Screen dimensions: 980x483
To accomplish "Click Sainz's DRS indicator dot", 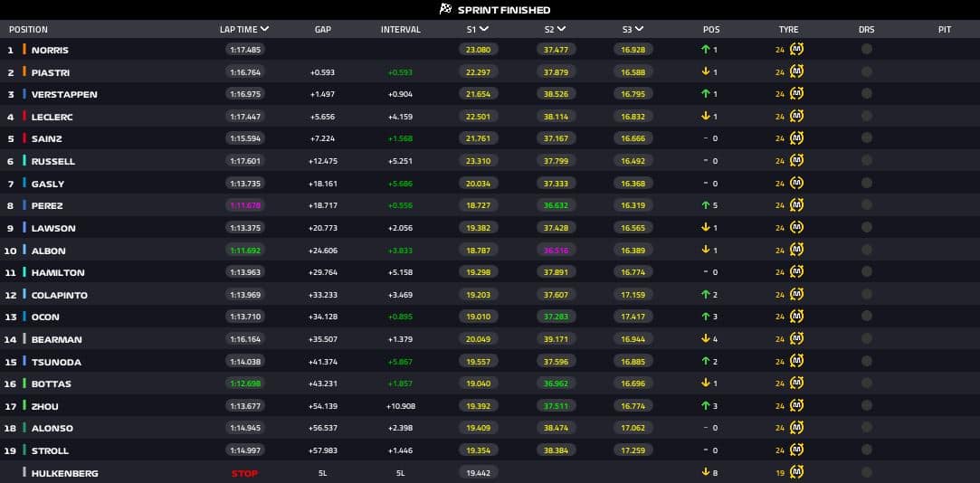I will click(866, 138).
